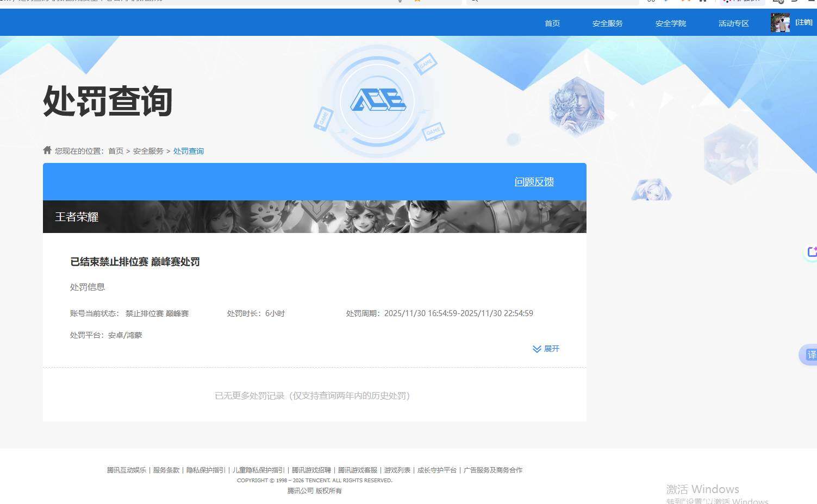Click the blue floating icon on the right edge
The width and height of the screenshot is (817, 504).
[811, 251]
